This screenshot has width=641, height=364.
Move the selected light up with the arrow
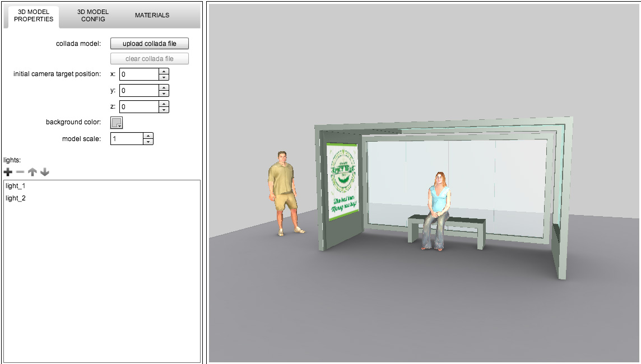click(32, 172)
